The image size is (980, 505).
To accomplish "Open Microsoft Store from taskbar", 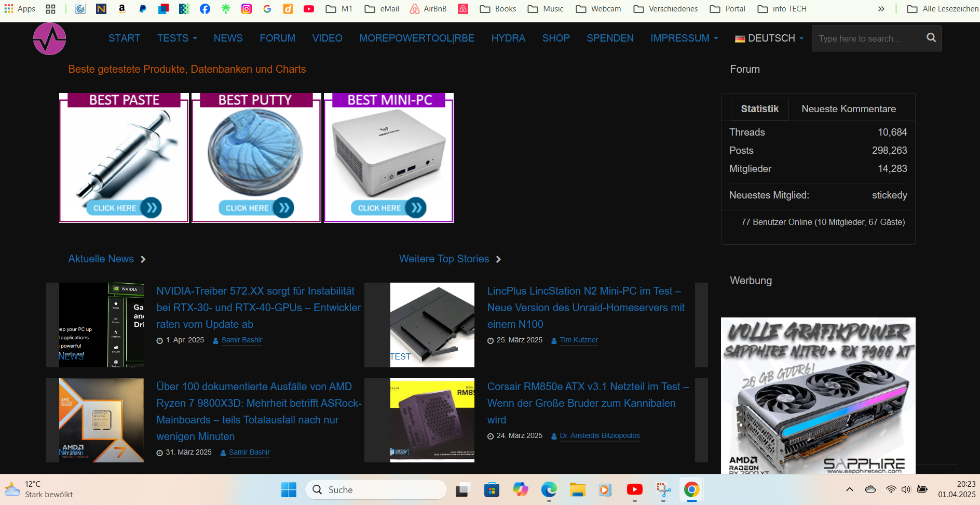I will pyautogui.click(x=492, y=489).
